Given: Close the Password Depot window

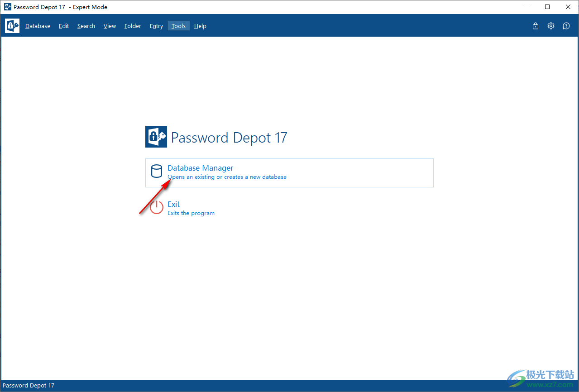Looking at the screenshot, I should click(x=568, y=7).
